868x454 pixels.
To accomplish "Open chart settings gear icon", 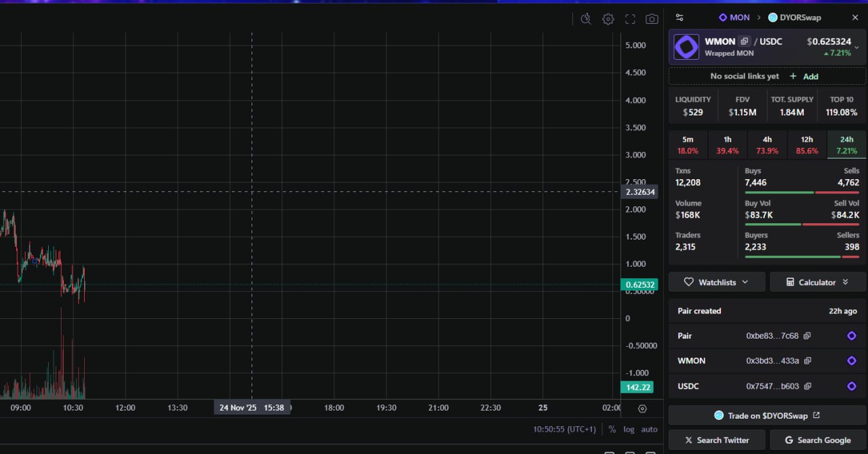I will pyautogui.click(x=608, y=19).
